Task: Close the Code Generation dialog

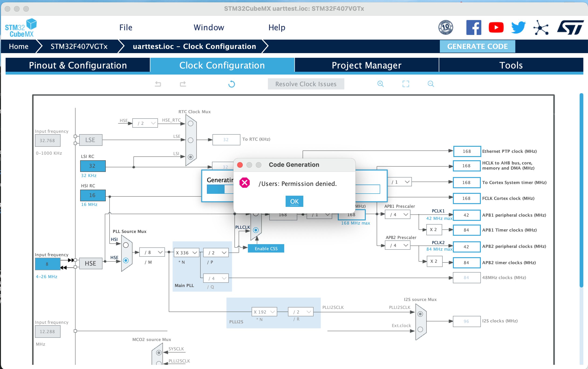Action: click(240, 165)
